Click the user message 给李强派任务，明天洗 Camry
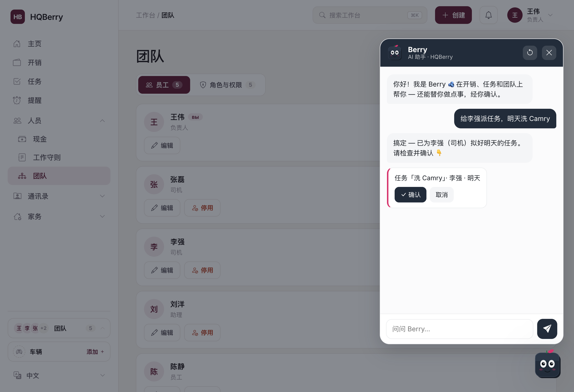 (505, 119)
